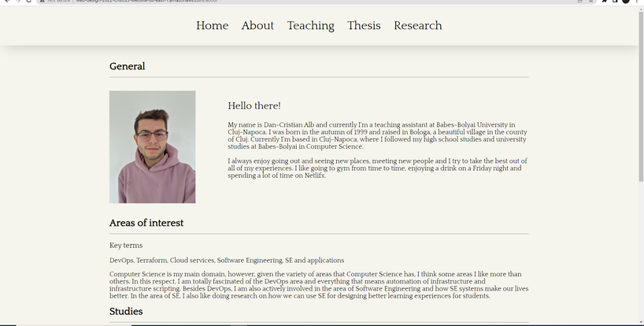Open the Teaching navigation link

pos(310,26)
